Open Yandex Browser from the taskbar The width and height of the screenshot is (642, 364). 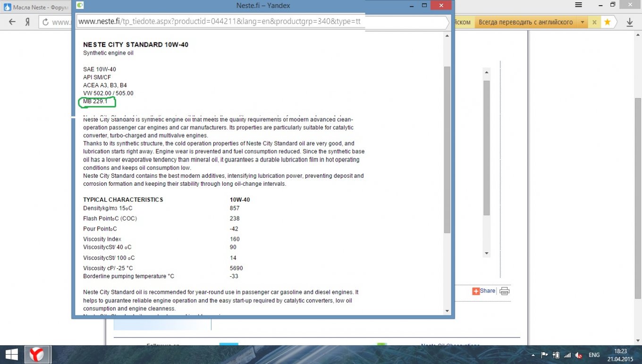point(37,354)
